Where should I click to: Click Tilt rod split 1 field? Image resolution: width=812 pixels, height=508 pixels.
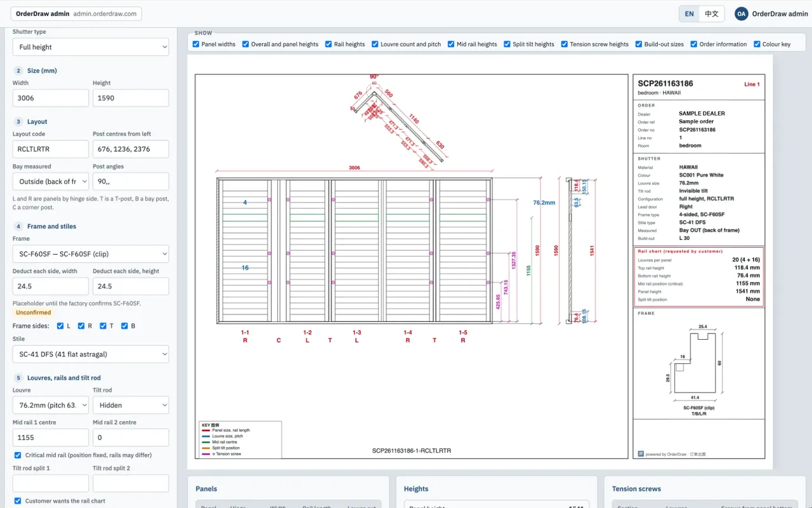pos(51,483)
